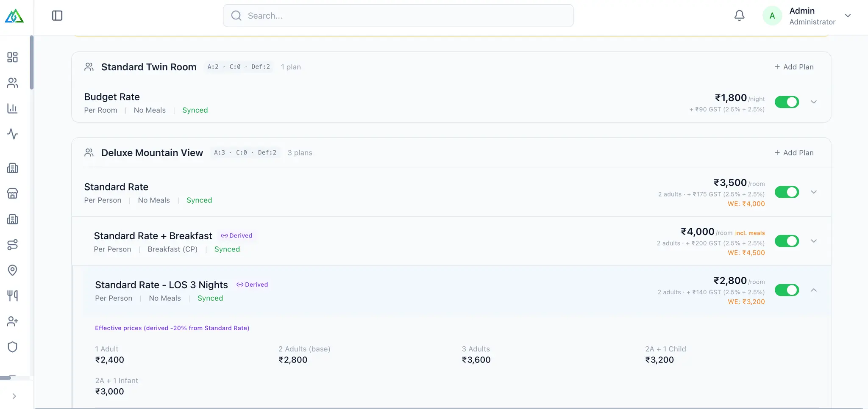Expand the Standard Rate plan details
The image size is (868, 409).
[814, 192]
